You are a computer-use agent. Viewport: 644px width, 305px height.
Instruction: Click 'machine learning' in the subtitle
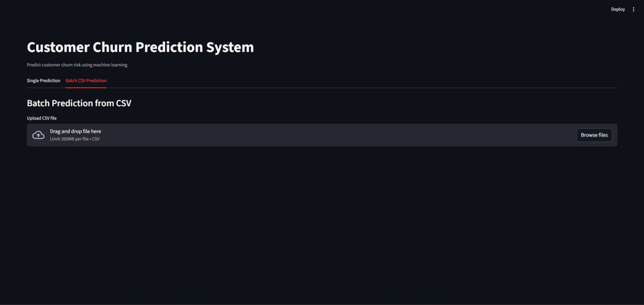coord(110,65)
